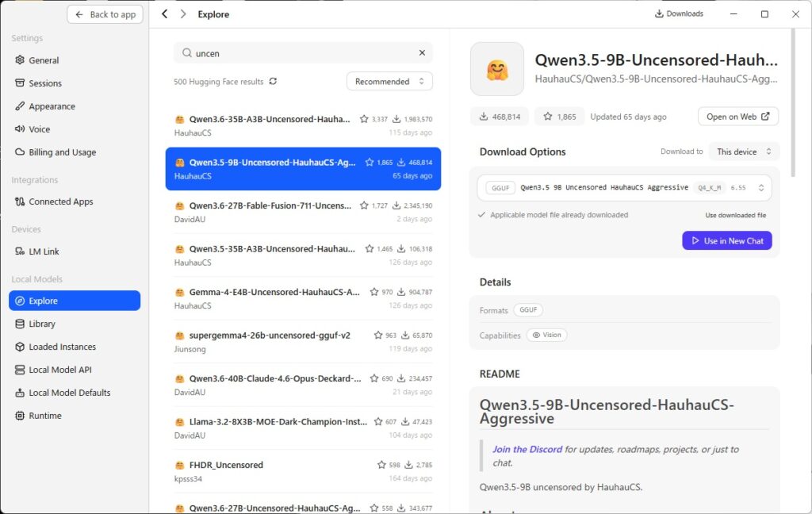This screenshot has width=812, height=514.
Task: Click the 468,814 downloads badge
Action: click(500, 117)
